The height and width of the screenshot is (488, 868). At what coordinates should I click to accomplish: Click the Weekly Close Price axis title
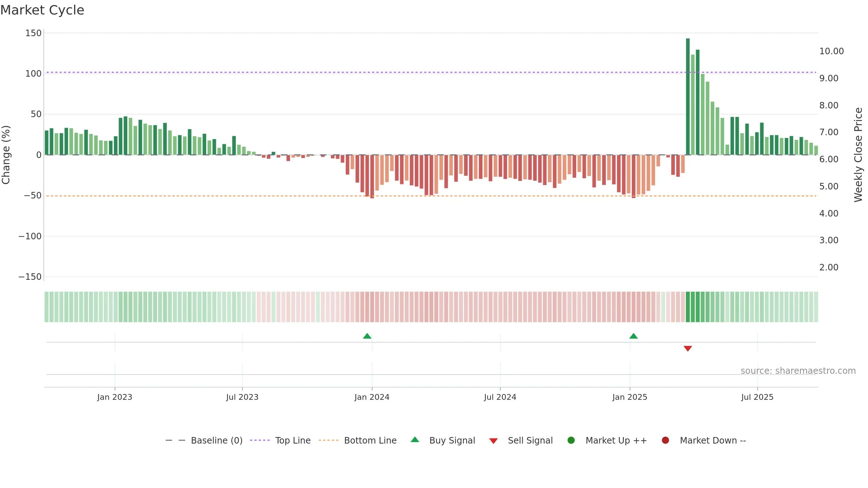coord(858,155)
